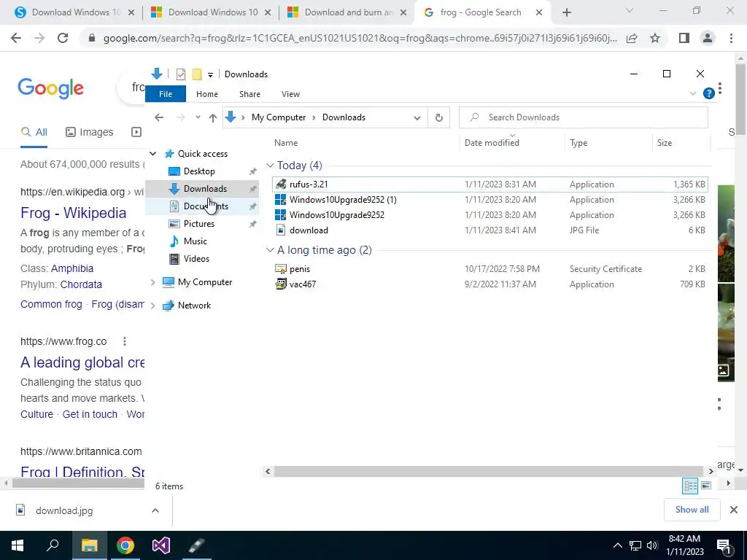Image resolution: width=747 pixels, height=560 pixels.
Task: Customize Quick Access Toolbar dropdown
Action: pyautogui.click(x=210, y=75)
